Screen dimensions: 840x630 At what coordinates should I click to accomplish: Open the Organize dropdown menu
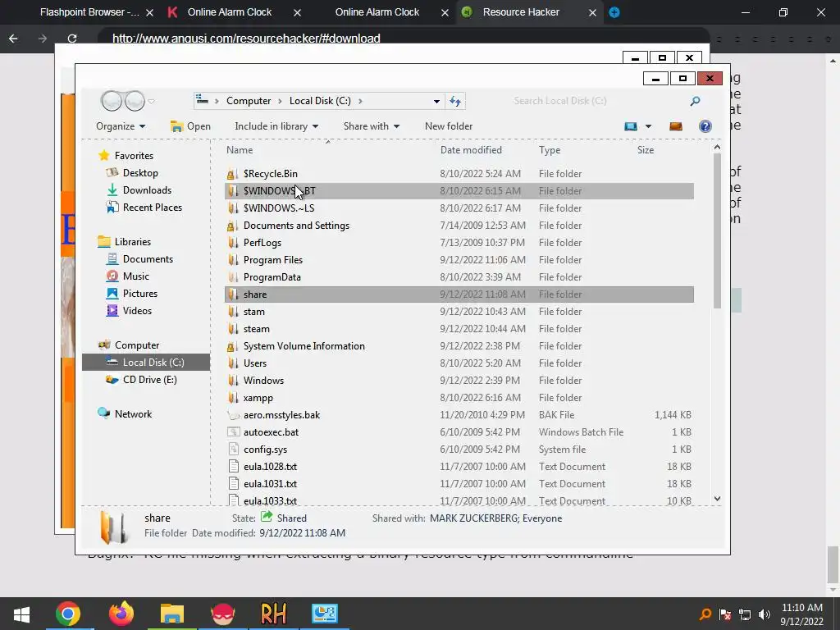[x=121, y=126]
